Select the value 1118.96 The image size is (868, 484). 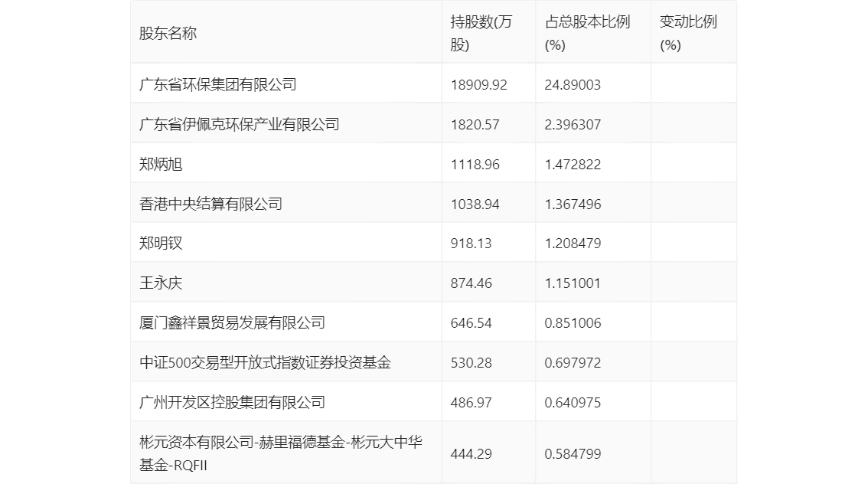(x=475, y=165)
